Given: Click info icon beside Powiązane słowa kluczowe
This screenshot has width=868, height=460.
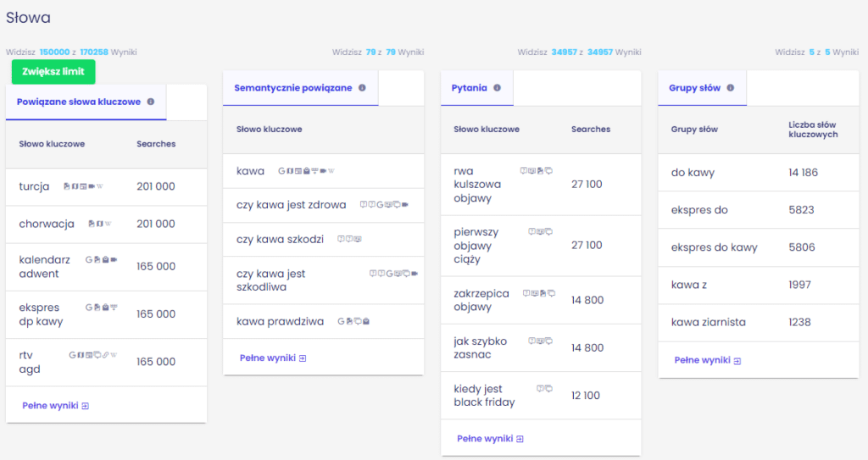Looking at the screenshot, I should pos(151,102).
